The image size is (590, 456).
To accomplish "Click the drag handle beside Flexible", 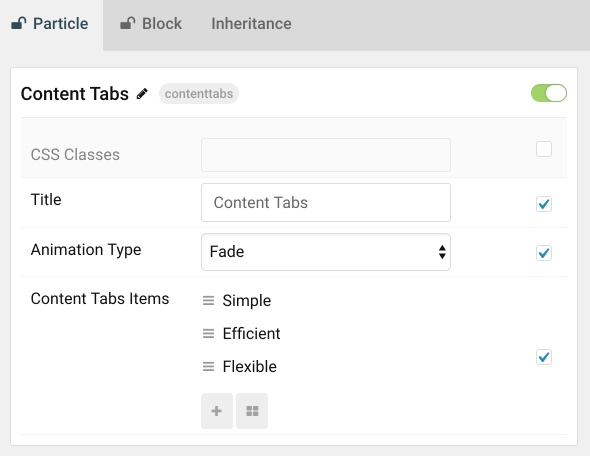I will tap(208, 366).
